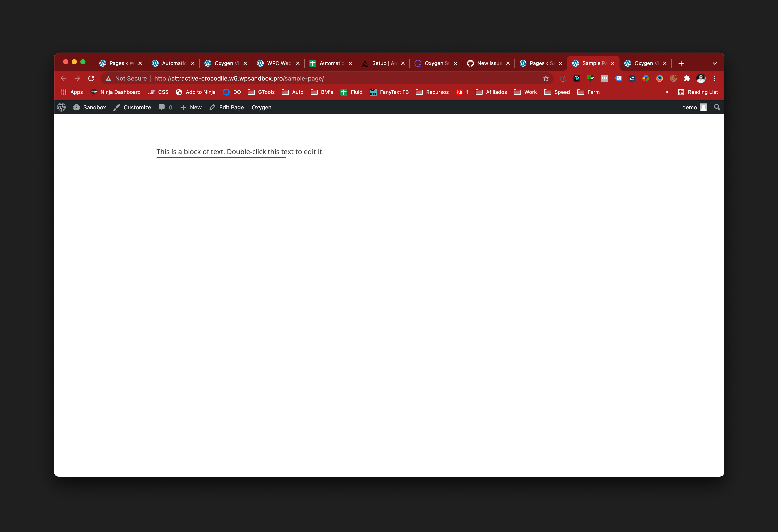
Task: Click the recycle-style extension icon
Action: click(x=646, y=78)
